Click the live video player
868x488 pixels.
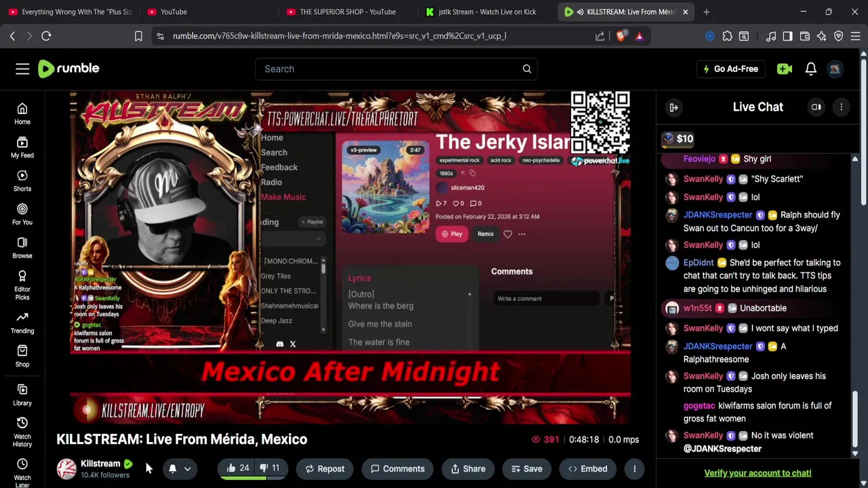click(x=351, y=258)
